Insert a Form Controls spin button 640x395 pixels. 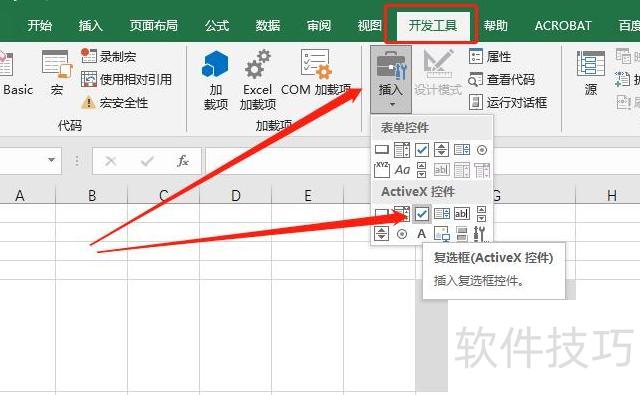[442, 150]
